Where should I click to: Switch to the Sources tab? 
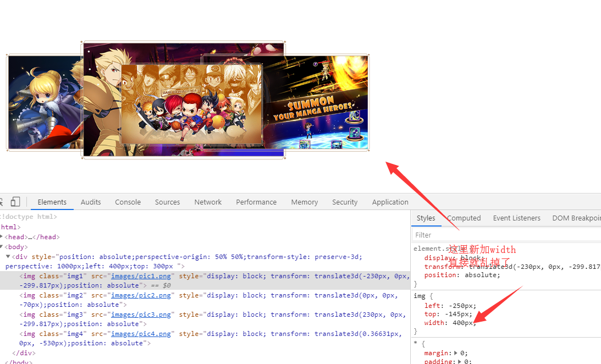[167, 202]
